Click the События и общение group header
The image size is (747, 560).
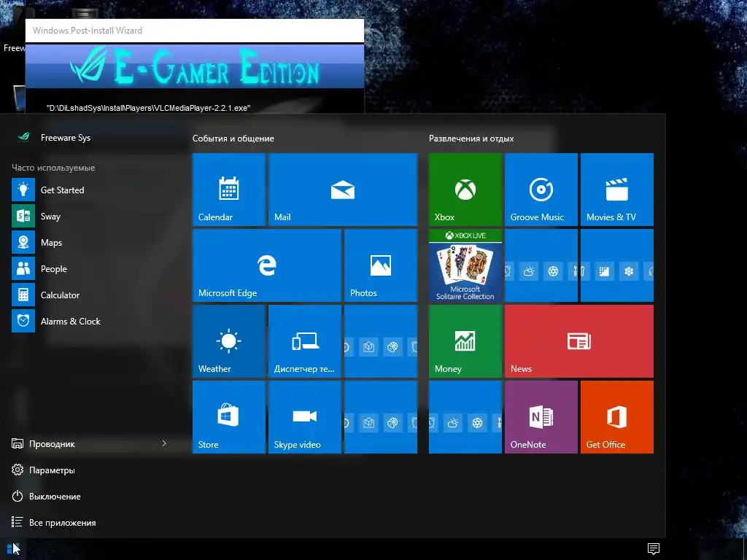(x=233, y=139)
